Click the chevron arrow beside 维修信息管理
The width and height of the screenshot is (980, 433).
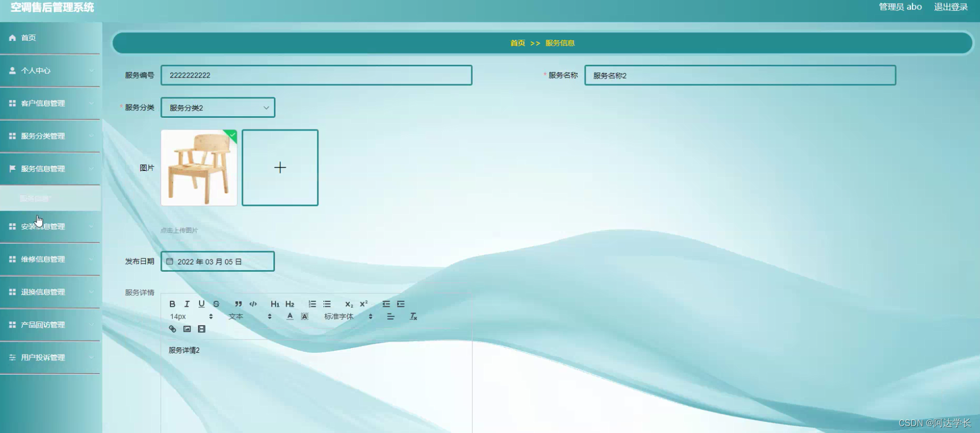pyautogui.click(x=91, y=259)
